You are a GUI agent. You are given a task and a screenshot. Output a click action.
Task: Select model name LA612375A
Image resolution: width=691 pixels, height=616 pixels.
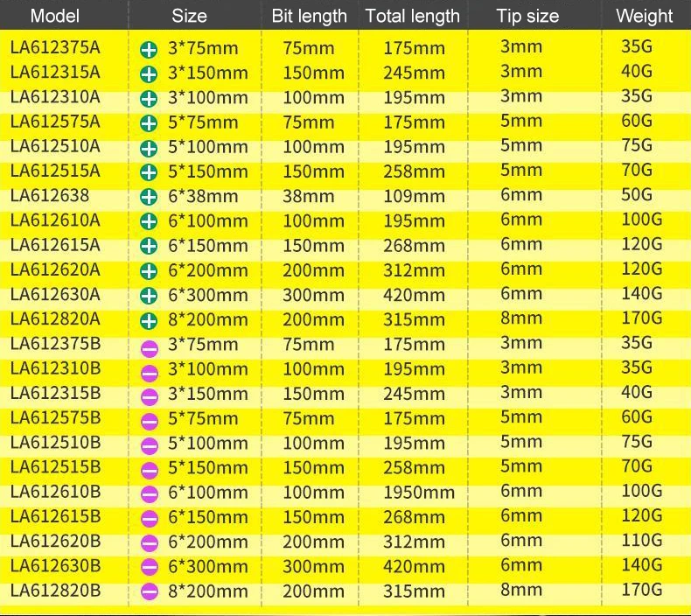pos(55,47)
